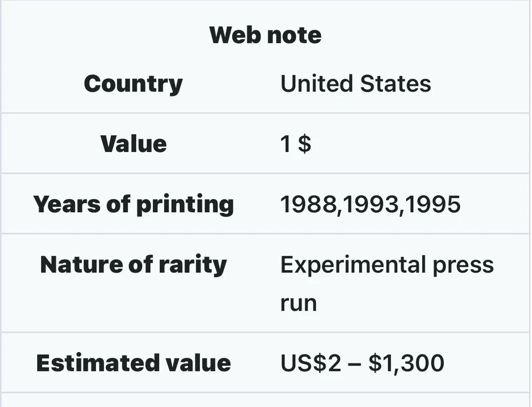The width and height of the screenshot is (532, 407).
Task: Click the Web note table title
Action: 265,35
